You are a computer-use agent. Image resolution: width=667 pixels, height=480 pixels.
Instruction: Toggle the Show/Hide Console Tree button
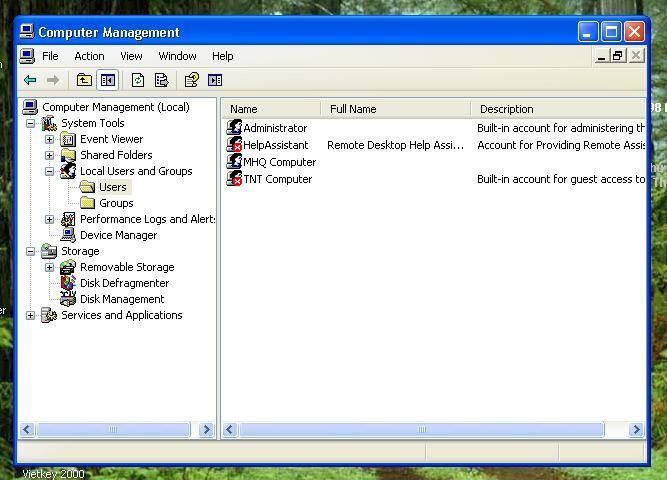tap(108, 80)
